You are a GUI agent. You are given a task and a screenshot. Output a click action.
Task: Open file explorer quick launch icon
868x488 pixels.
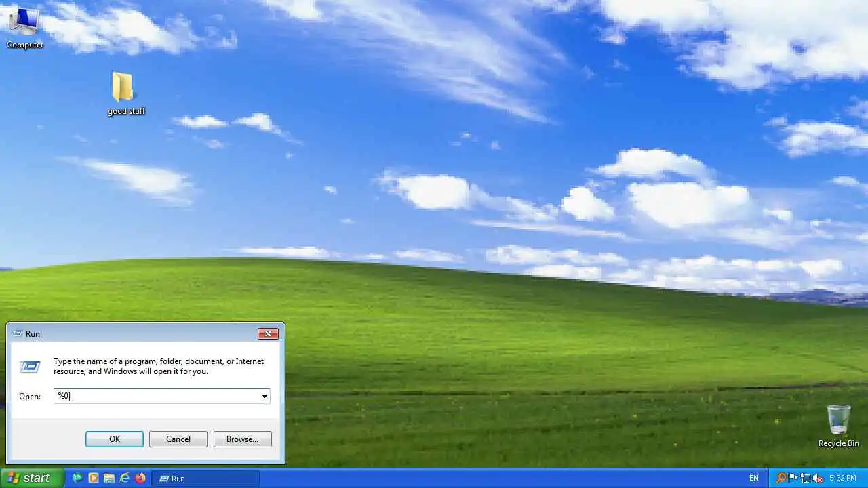coord(109,478)
